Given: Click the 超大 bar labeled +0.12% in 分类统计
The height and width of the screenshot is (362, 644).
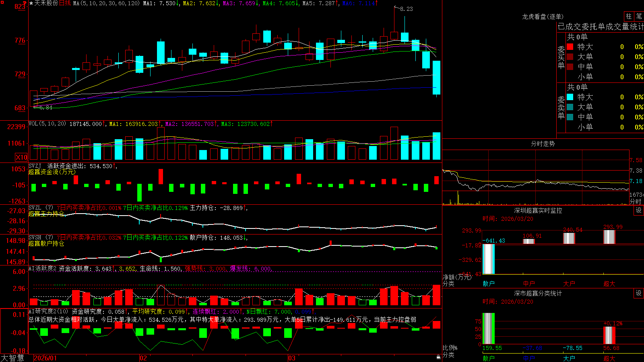Looking at the screenshot, I should pyautogui.click(x=609, y=335).
